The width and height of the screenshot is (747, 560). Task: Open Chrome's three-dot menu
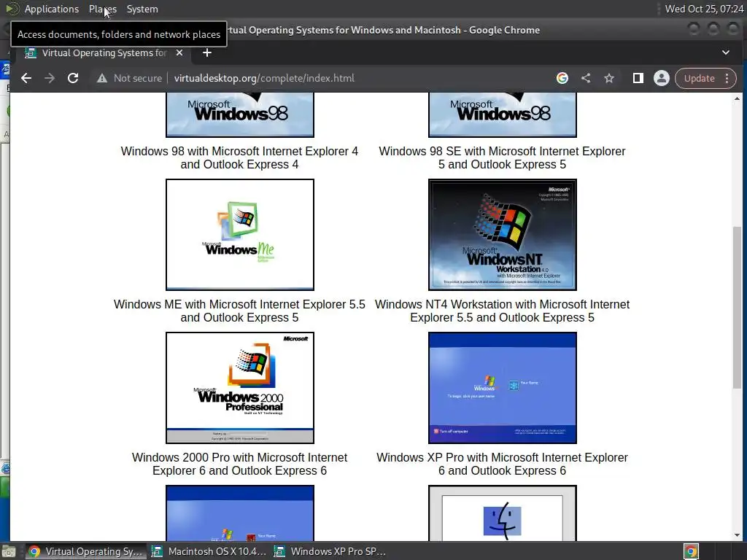(727, 78)
